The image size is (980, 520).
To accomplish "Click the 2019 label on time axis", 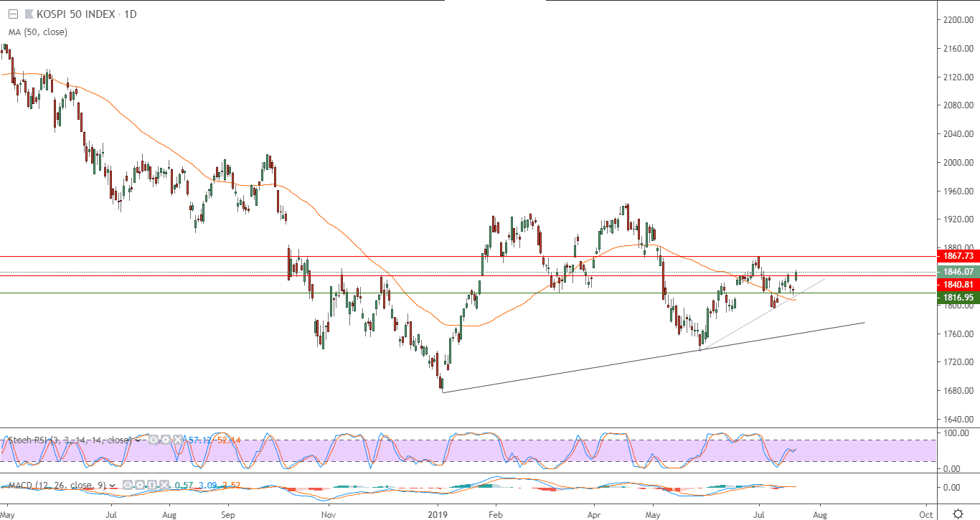I will [438, 514].
